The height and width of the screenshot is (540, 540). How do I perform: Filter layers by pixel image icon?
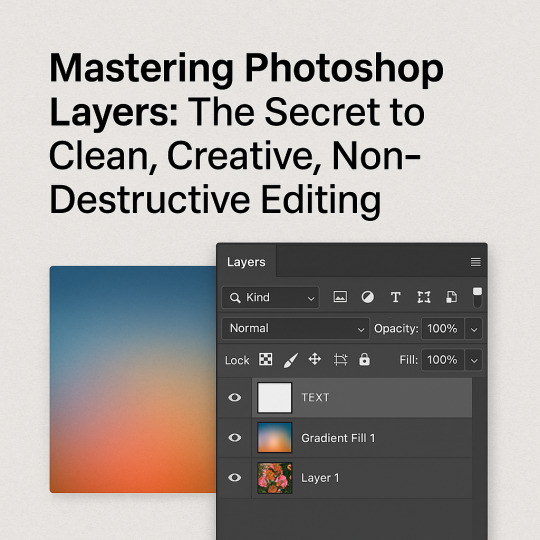click(x=340, y=297)
